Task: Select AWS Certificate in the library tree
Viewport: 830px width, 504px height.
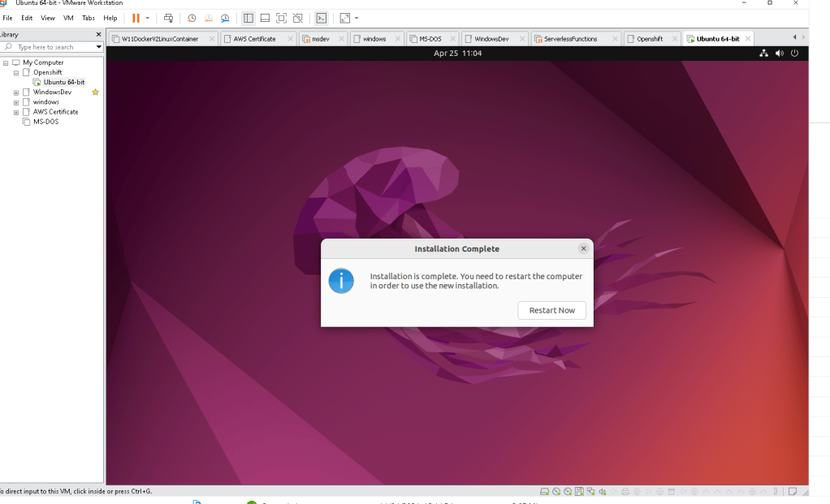Action: (x=55, y=111)
